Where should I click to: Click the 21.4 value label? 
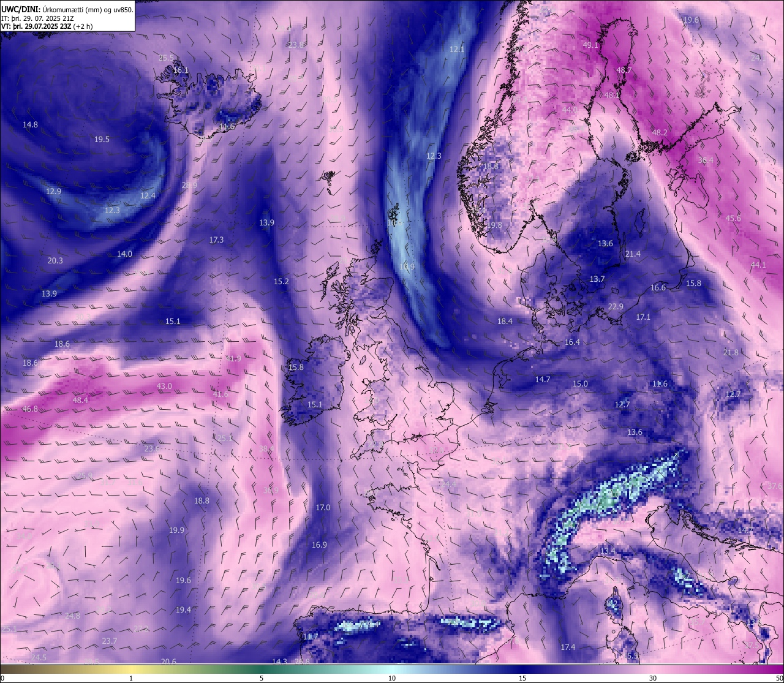(x=633, y=254)
